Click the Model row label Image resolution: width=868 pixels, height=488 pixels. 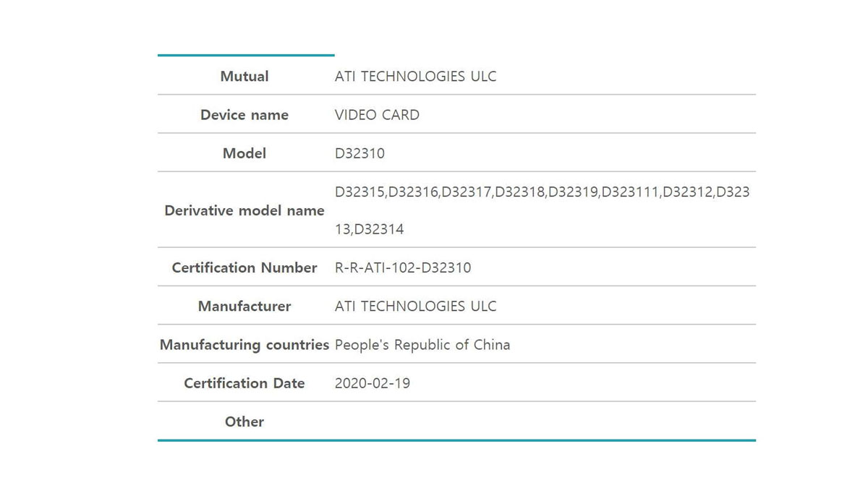[x=244, y=153]
